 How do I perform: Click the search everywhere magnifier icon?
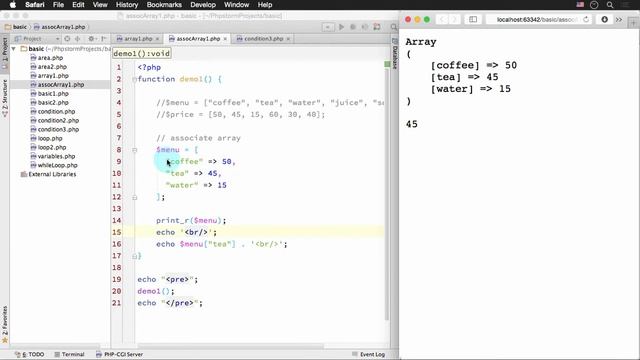tap(393, 27)
